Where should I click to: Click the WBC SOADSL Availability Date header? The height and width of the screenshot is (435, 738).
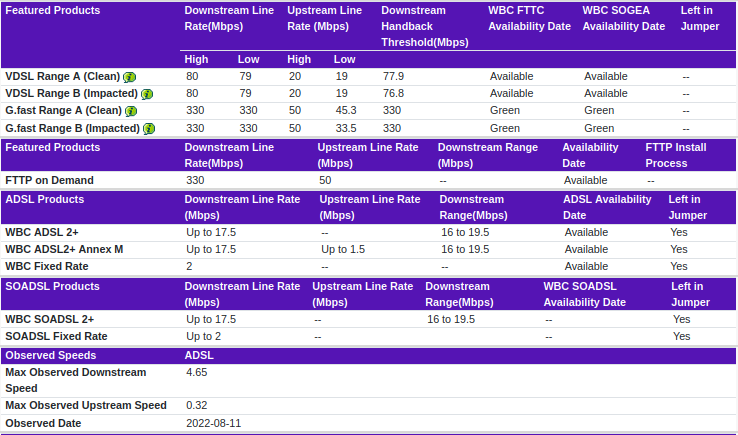tap(585, 294)
